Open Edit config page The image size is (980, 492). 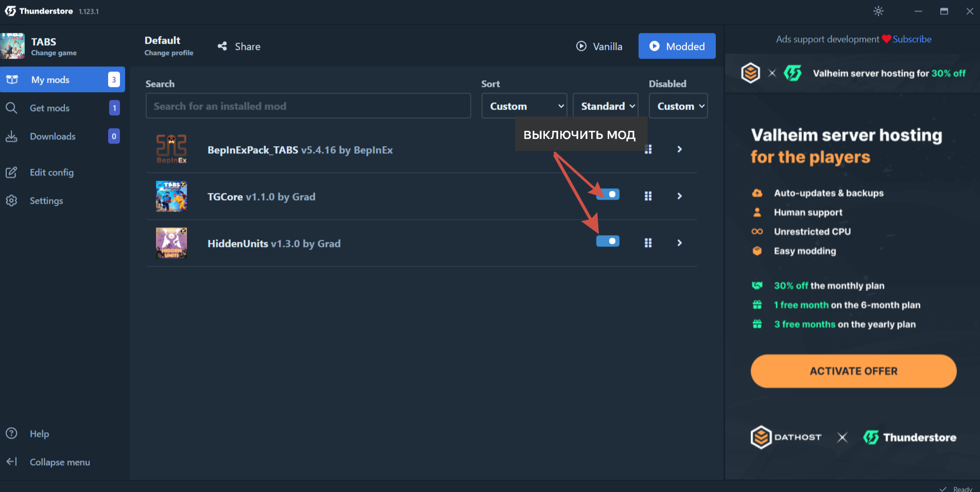[62, 172]
